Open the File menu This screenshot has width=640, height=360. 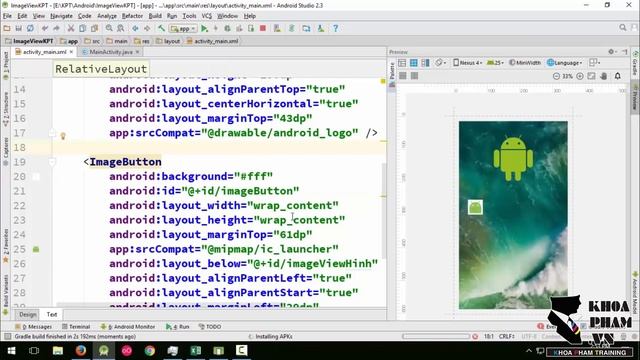pos(7,16)
